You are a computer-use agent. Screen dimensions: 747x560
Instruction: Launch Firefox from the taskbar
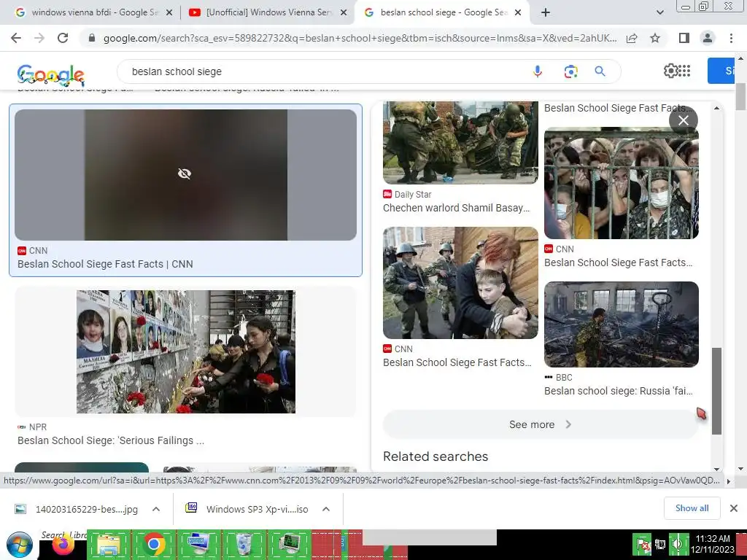[63, 545]
